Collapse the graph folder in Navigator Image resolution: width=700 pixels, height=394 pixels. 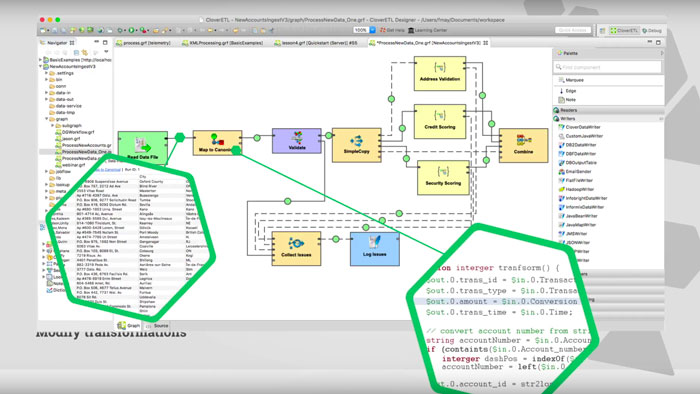click(x=46, y=119)
